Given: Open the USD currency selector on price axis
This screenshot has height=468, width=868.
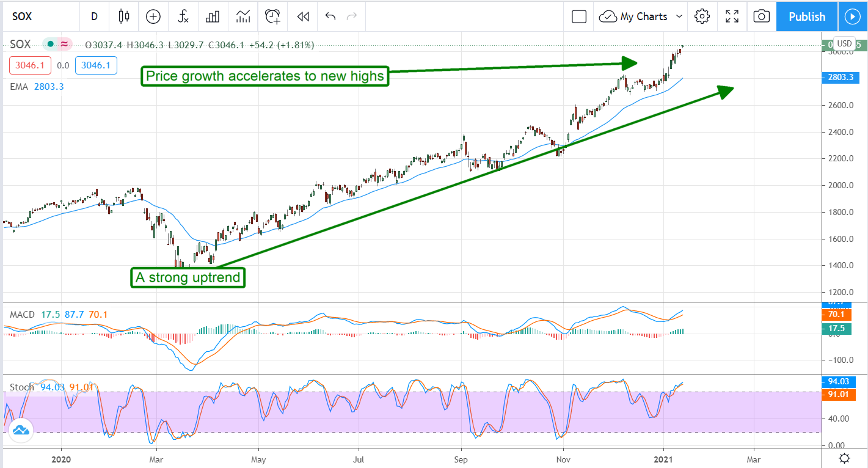Looking at the screenshot, I should pos(844,43).
